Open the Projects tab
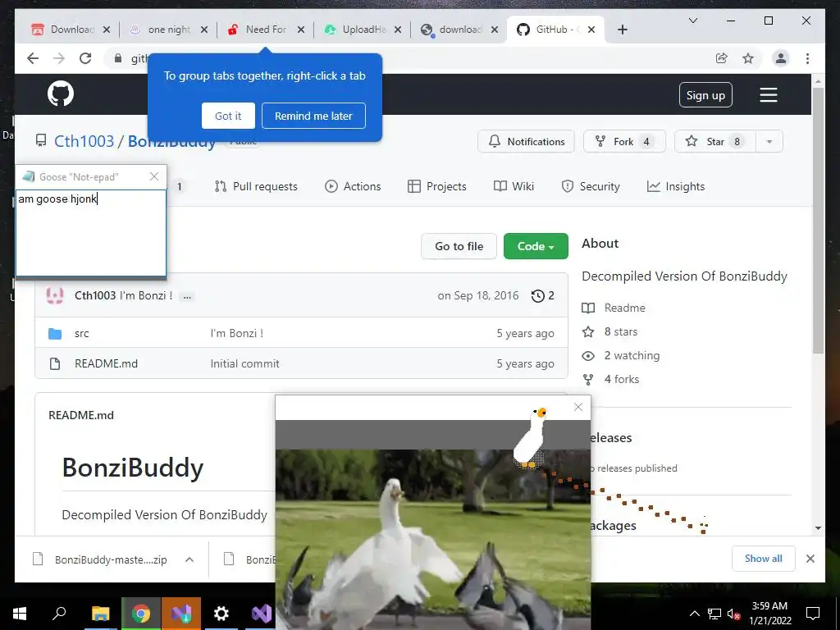 pos(437,186)
